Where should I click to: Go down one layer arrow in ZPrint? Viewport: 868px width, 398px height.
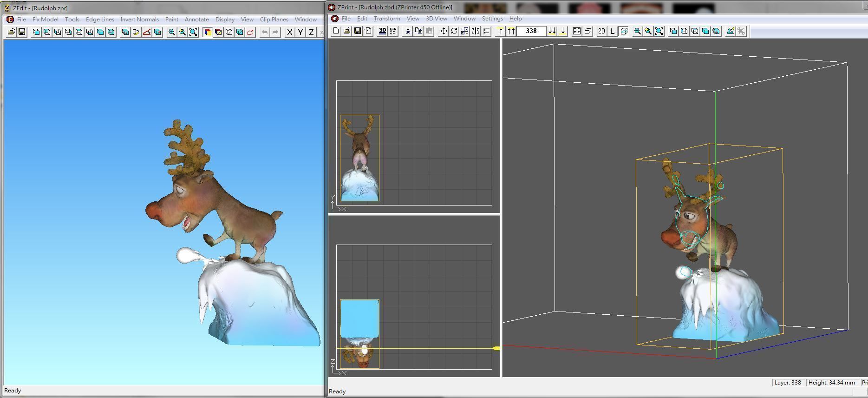562,31
